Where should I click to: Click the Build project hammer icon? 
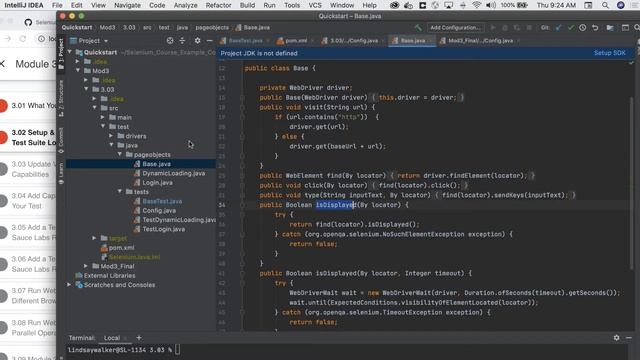(x=418, y=28)
